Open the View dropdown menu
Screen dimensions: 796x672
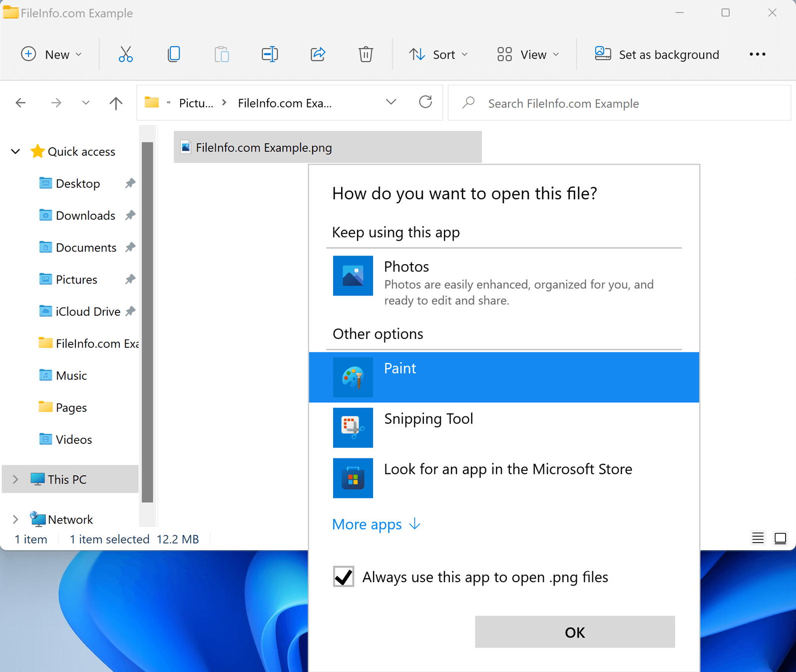(x=528, y=54)
